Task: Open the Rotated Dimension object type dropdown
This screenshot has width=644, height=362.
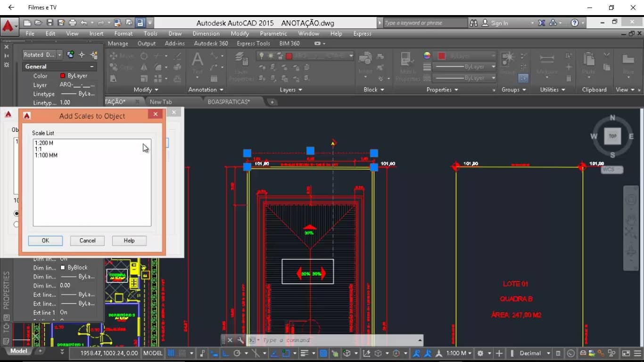Action: coord(59,55)
